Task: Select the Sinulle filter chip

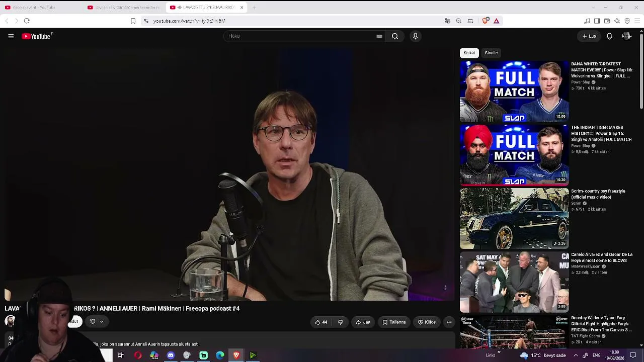Action: point(492,53)
